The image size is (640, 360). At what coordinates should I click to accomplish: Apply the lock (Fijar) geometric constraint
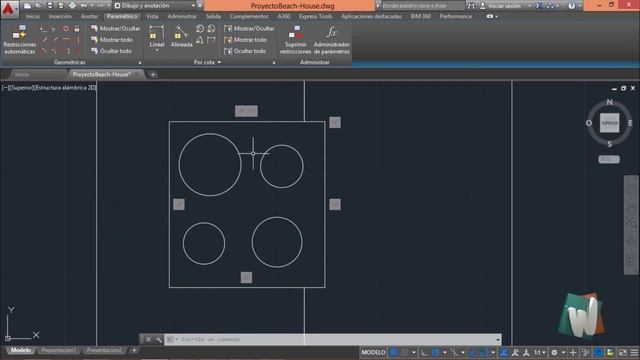pos(77,29)
